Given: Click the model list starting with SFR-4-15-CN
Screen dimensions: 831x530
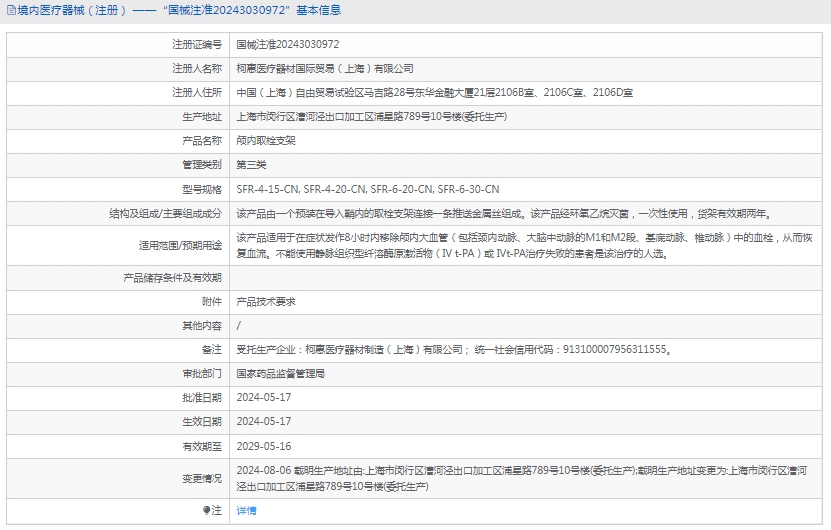Looking at the screenshot, I should coord(367,189).
